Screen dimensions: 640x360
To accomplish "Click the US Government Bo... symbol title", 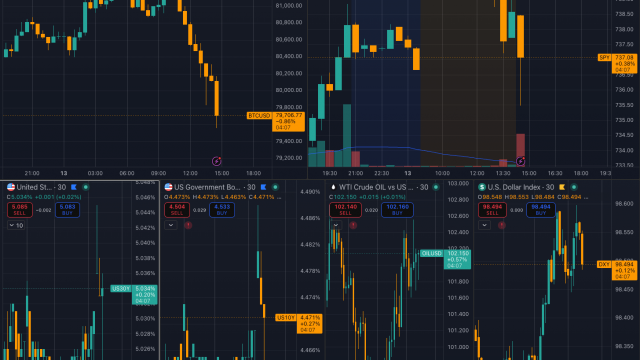I will pos(207,187).
